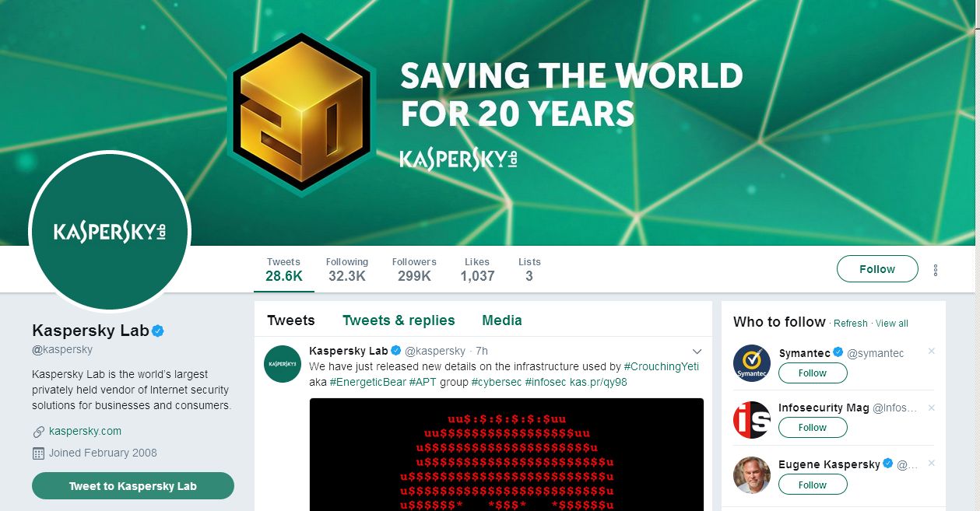Switch to the Tweets & replies tab

(x=399, y=320)
